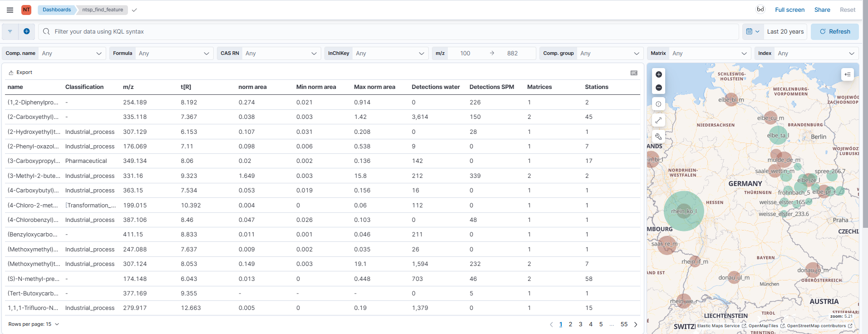Click the Refresh button
Image resolution: width=868 pixels, height=334 pixels.
pos(834,31)
